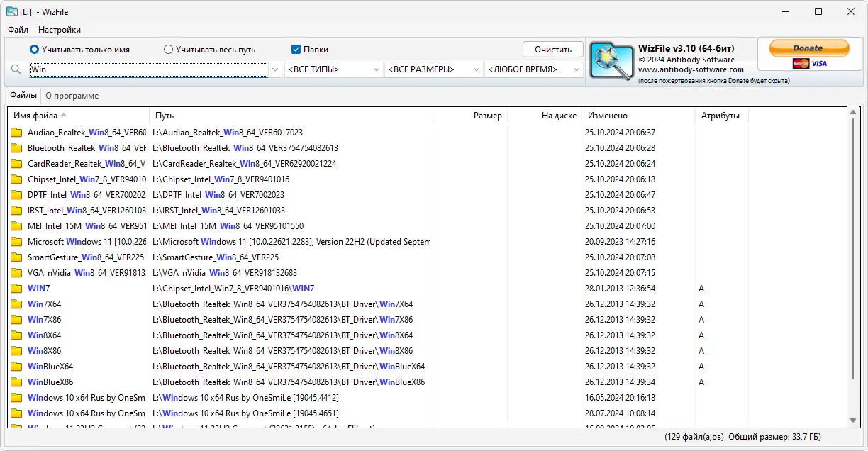
Task: Click the Donate button
Action: tap(809, 48)
